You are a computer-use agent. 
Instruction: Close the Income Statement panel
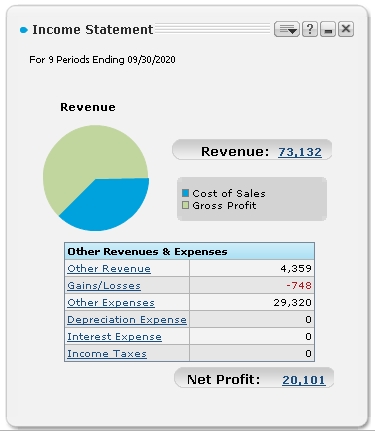tap(346, 29)
